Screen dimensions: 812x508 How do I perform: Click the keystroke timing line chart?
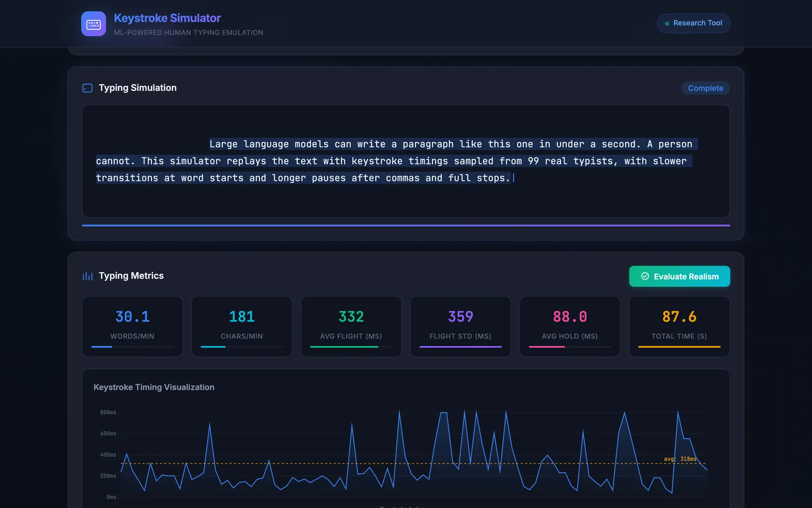[x=414, y=454]
